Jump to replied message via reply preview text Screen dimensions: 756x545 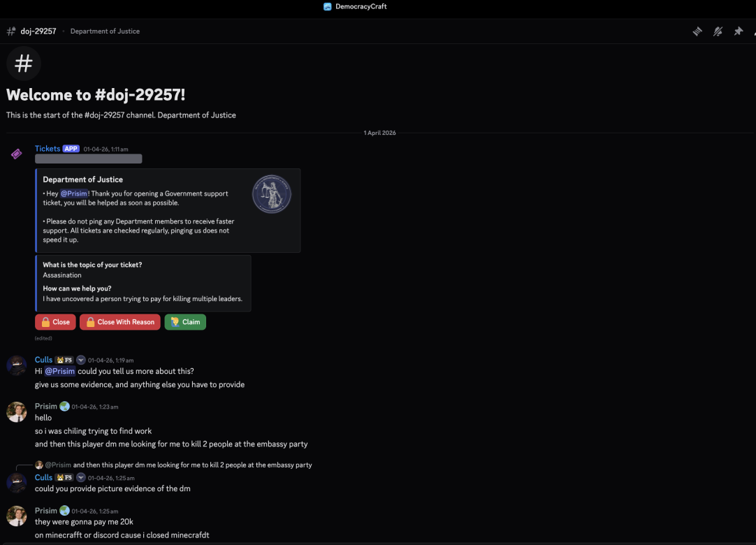(x=192, y=465)
